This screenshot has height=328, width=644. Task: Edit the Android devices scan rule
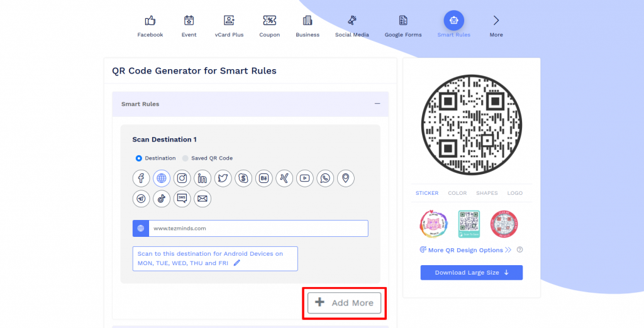coord(236,263)
